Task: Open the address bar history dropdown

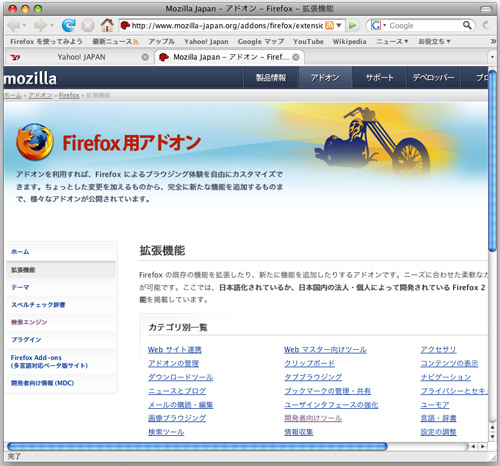Action: [339, 25]
